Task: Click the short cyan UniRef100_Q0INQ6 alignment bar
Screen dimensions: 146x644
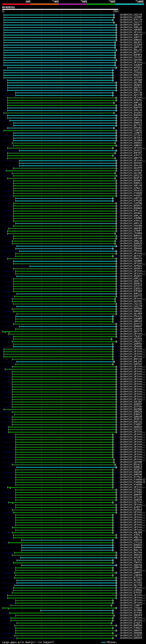Action: point(77,610)
